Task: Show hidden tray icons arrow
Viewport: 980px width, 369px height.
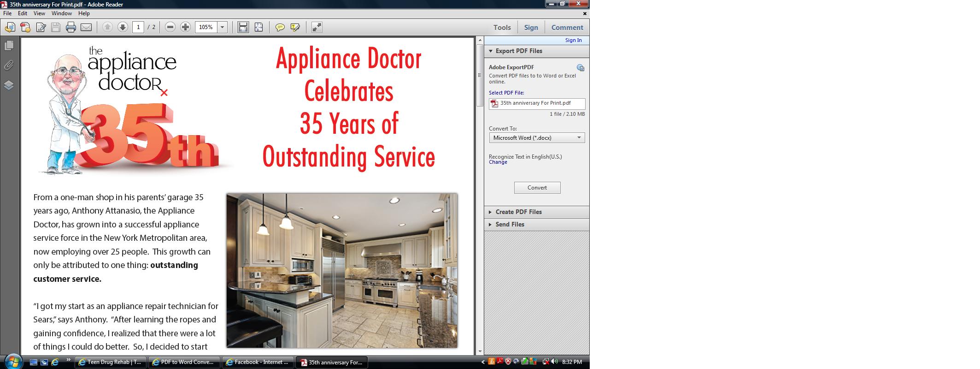Action: point(483,363)
